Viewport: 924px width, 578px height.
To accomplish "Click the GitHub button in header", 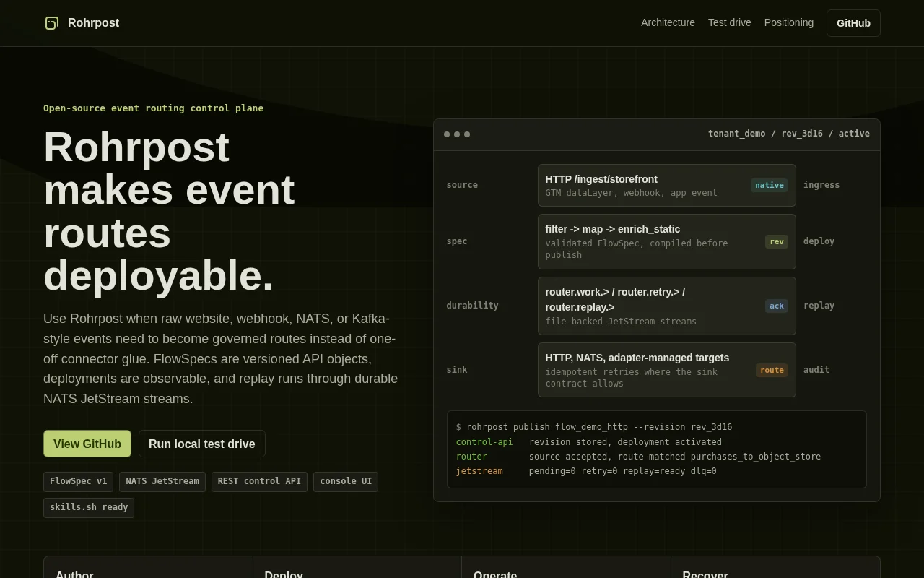I will [x=853, y=23].
